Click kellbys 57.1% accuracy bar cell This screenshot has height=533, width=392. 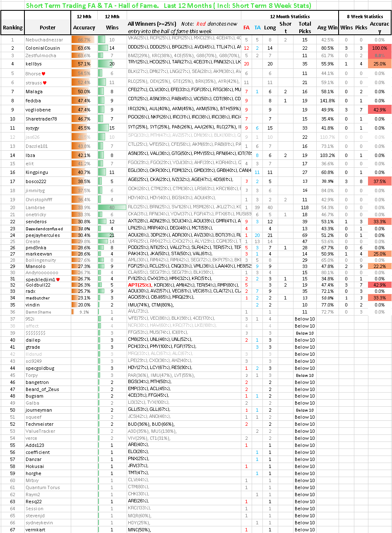84,64
